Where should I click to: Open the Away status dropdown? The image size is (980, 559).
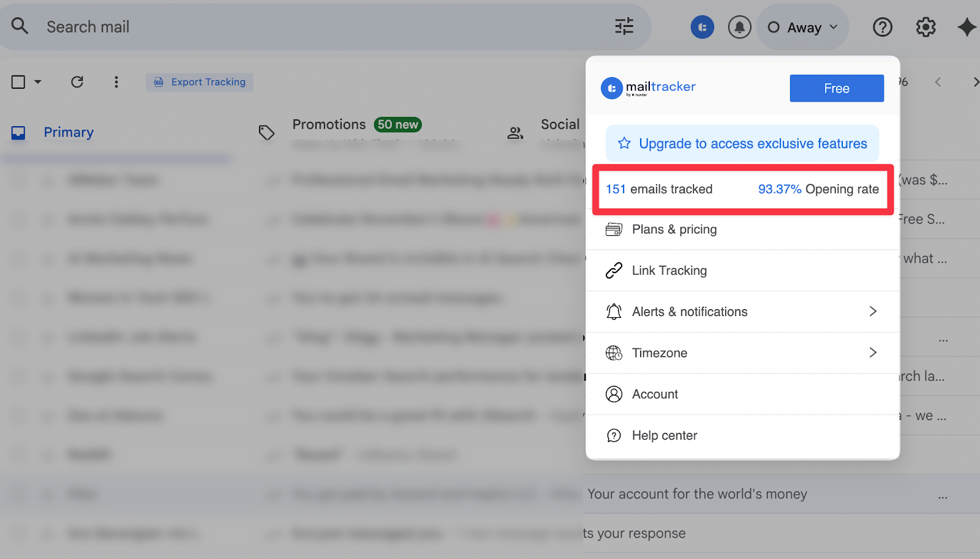[802, 27]
